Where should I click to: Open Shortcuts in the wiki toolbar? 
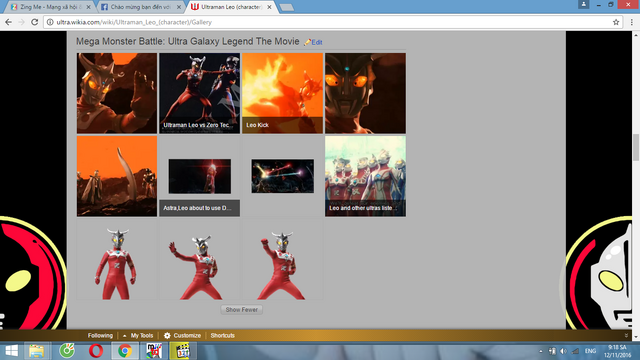tap(222, 336)
